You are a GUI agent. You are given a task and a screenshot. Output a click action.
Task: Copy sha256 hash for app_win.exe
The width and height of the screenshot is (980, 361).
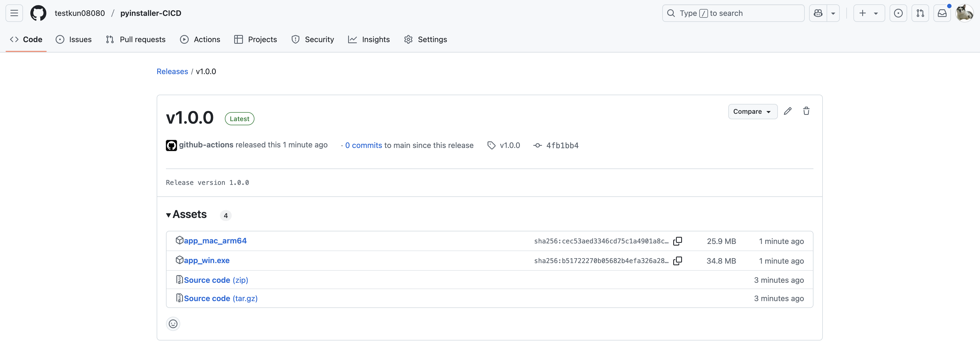pyautogui.click(x=677, y=261)
